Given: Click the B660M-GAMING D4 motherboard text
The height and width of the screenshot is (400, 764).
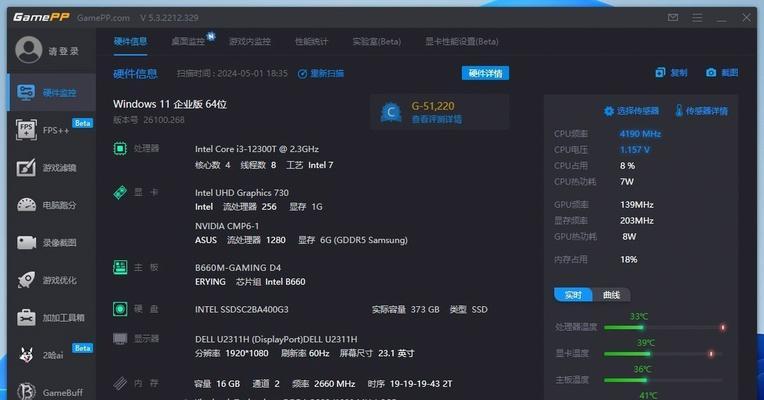Looking at the screenshot, I should tap(238, 268).
